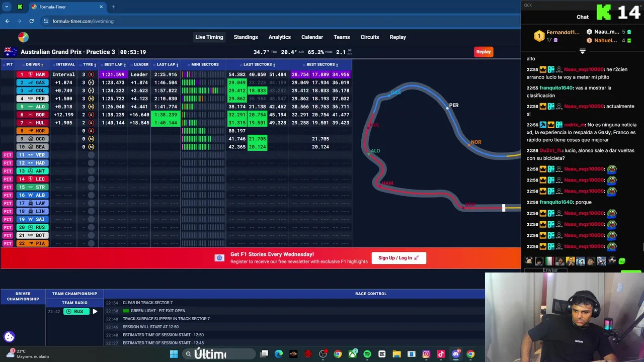Click the weather widget on taskbar
The width and height of the screenshot is (644, 362).
28,354
